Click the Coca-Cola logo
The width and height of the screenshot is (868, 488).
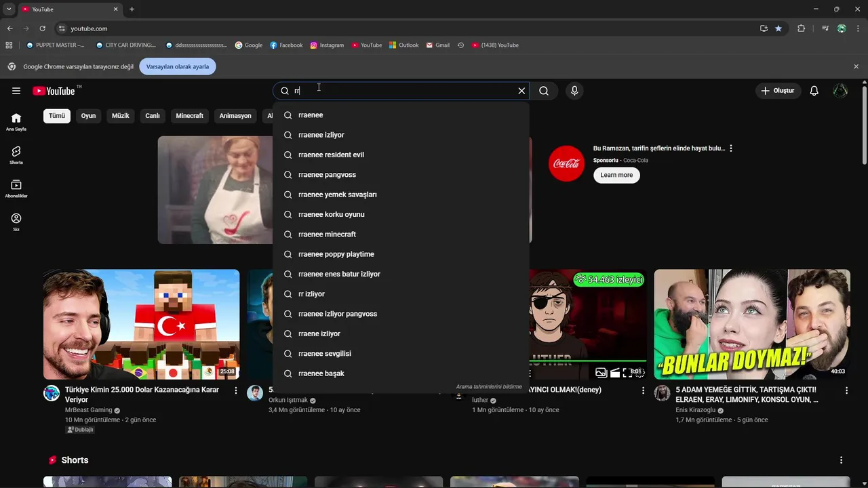[566, 163]
